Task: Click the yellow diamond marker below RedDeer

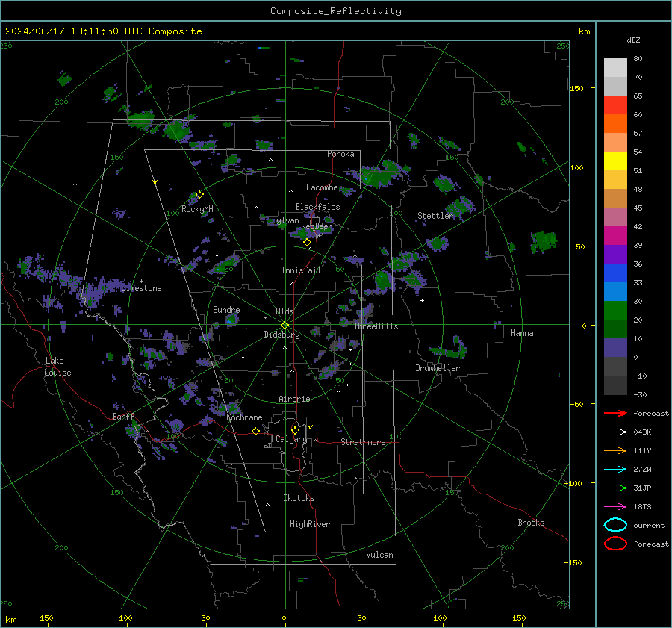Action: [307, 243]
